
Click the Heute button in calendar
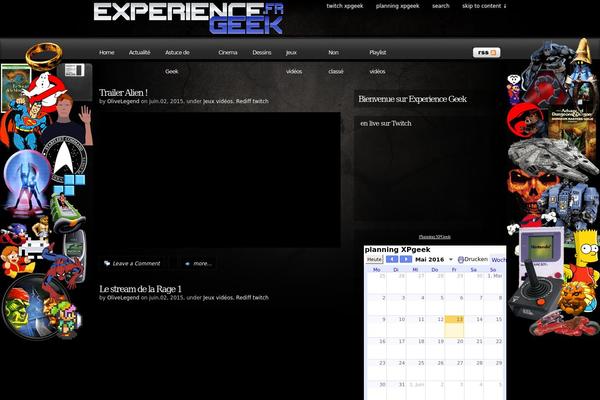pyautogui.click(x=374, y=260)
